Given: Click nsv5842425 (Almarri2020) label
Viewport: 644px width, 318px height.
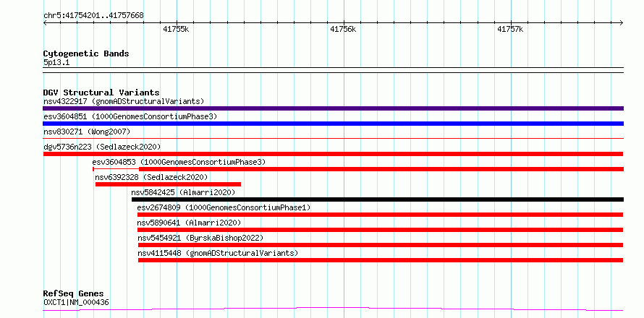Looking at the screenshot, I should [x=183, y=192].
